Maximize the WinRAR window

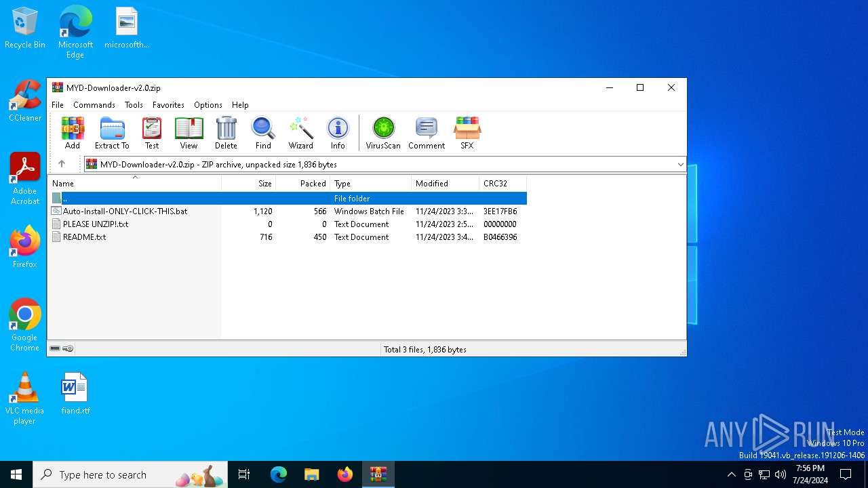[x=639, y=87]
